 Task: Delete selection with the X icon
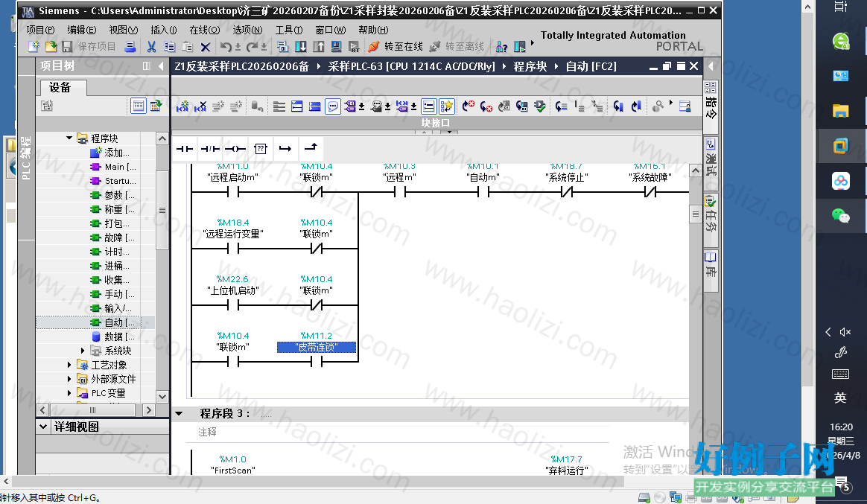tap(205, 46)
